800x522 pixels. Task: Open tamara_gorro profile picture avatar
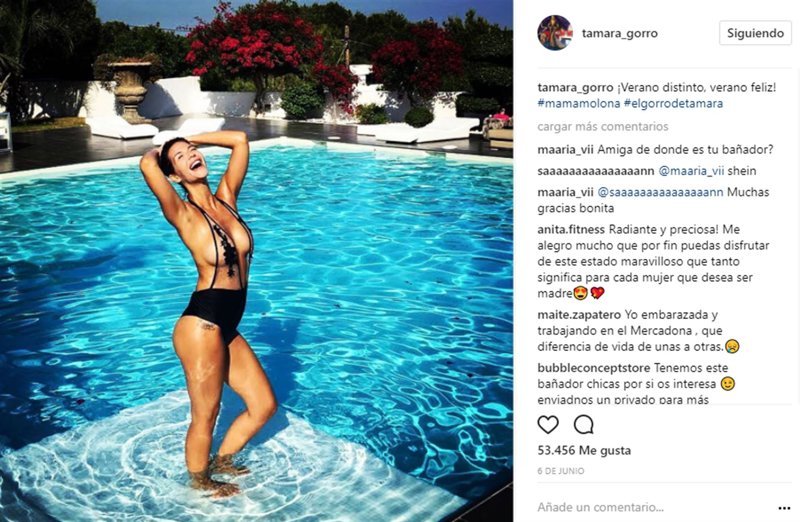[x=555, y=33]
